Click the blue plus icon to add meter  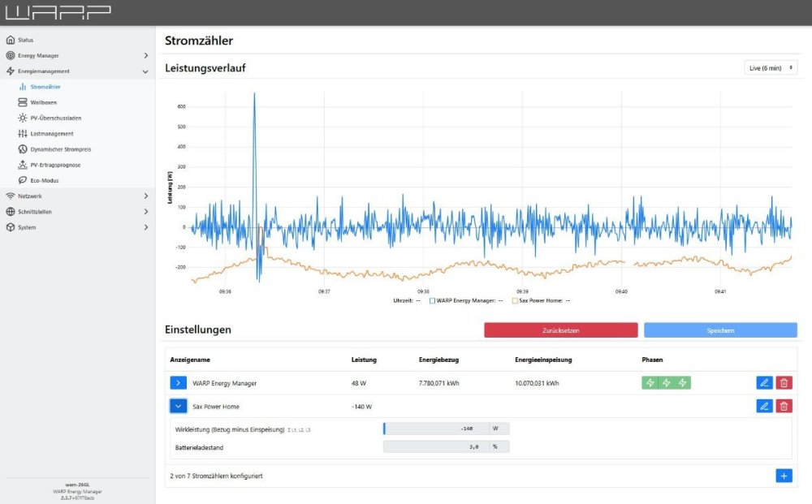coord(784,476)
